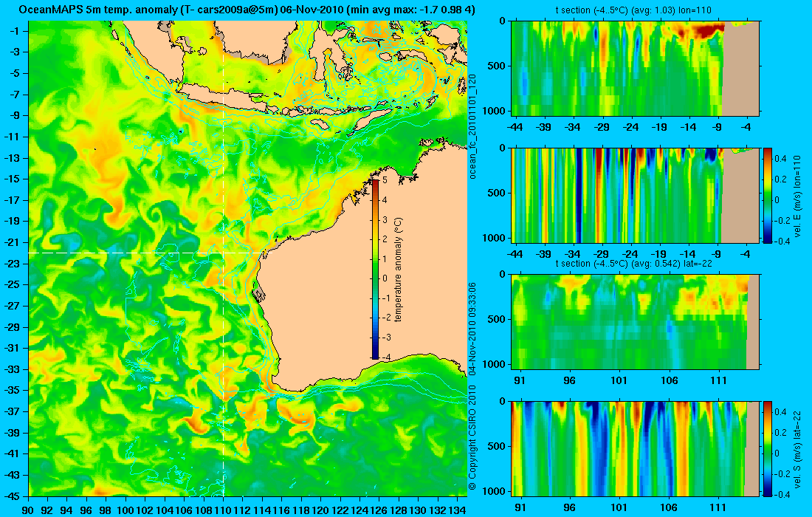Screen dimensions: 812x517
Task: Click latitude tick '-39' on main map axis
Action: pyautogui.click(x=11, y=433)
